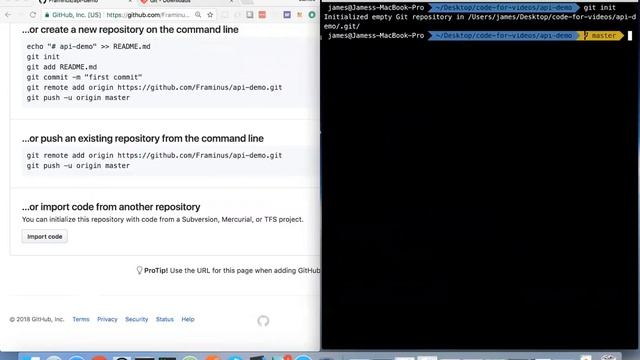This screenshot has height=360, width=640.
Task: Click the 'ProTip!' bold text
Action: pos(156,270)
